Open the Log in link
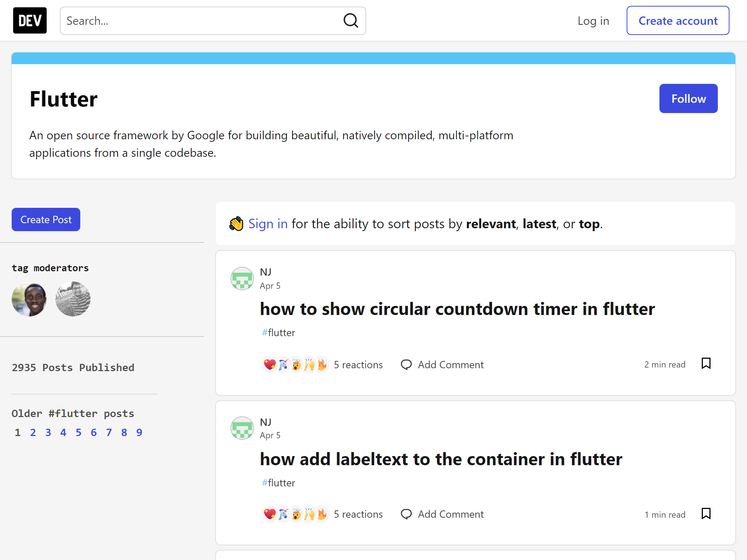This screenshot has width=747, height=560. (593, 21)
